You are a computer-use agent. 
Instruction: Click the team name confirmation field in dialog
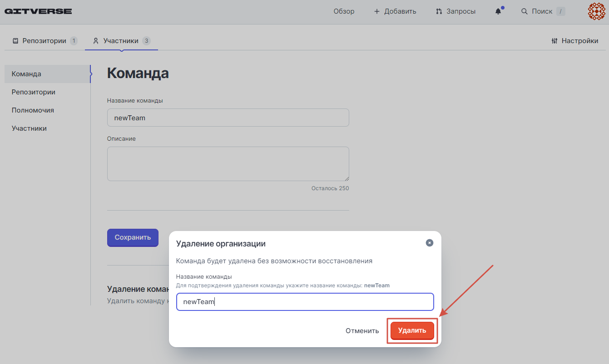[x=305, y=302]
